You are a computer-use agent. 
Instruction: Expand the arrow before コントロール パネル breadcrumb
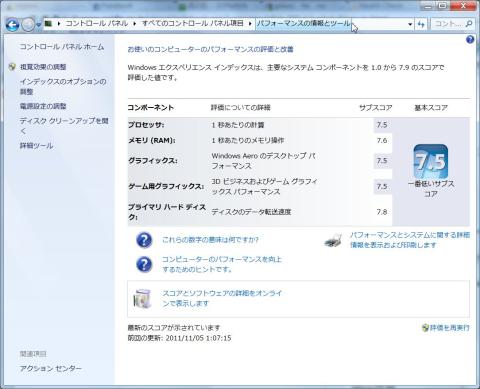pyautogui.click(x=59, y=24)
